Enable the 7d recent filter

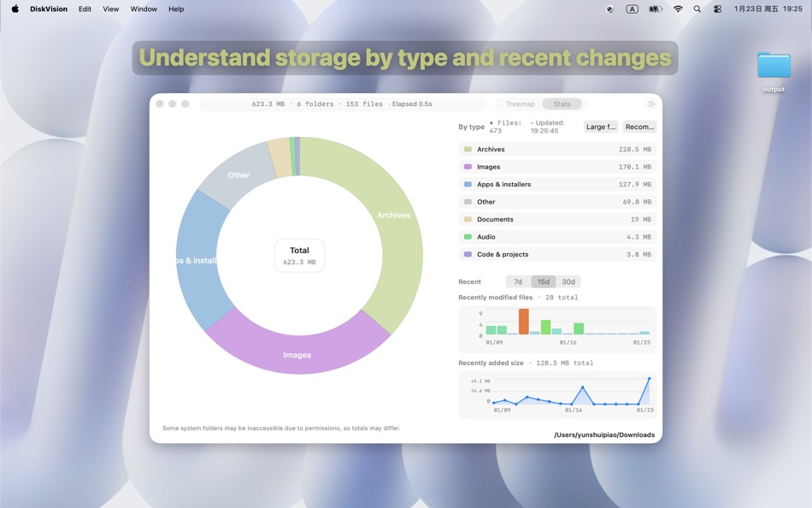coord(517,281)
